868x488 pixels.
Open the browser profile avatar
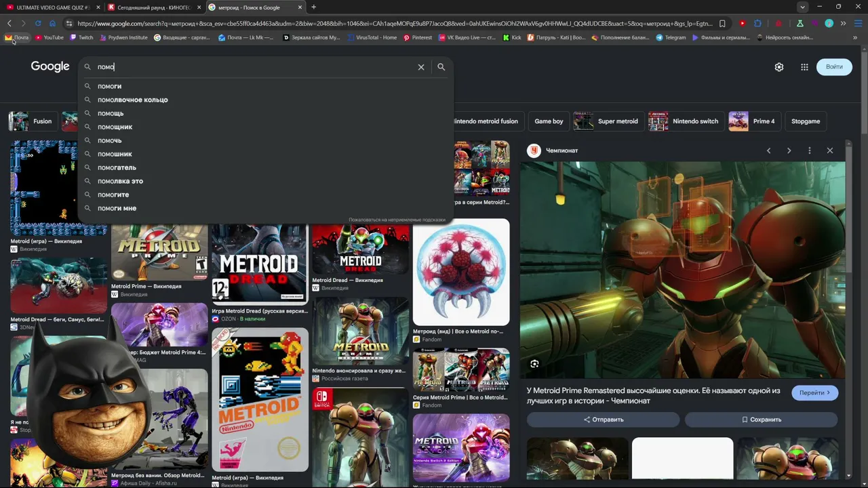(x=829, y=23)
